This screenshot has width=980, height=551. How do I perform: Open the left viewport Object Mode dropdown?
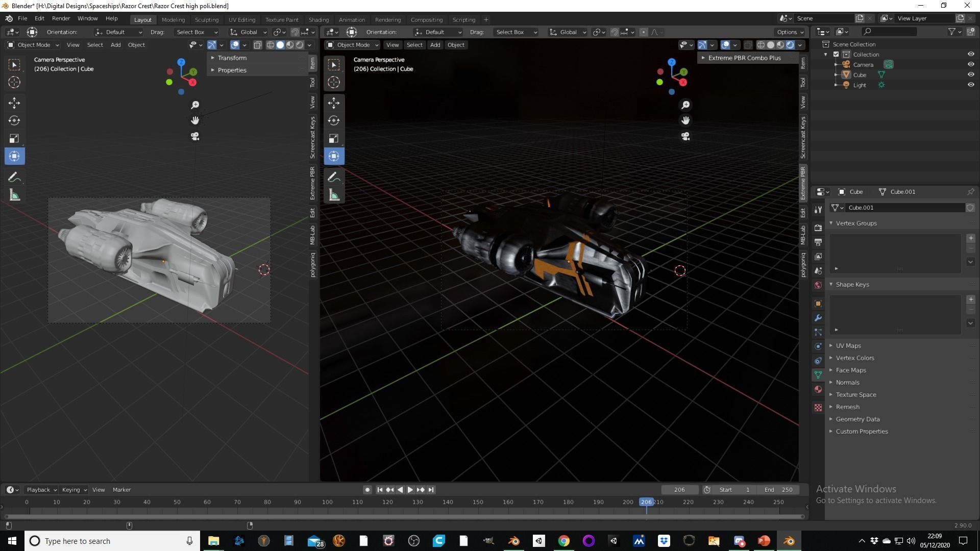pos(33,45)
